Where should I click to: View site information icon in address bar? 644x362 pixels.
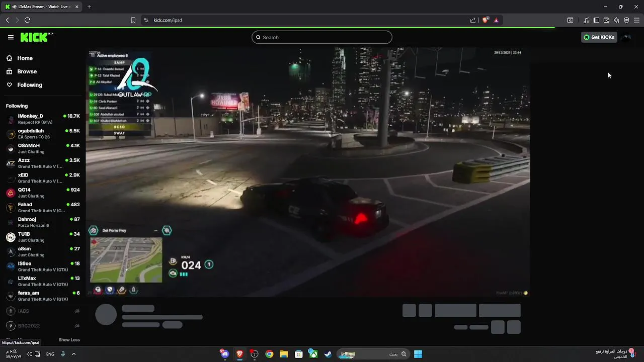[146, 20]
